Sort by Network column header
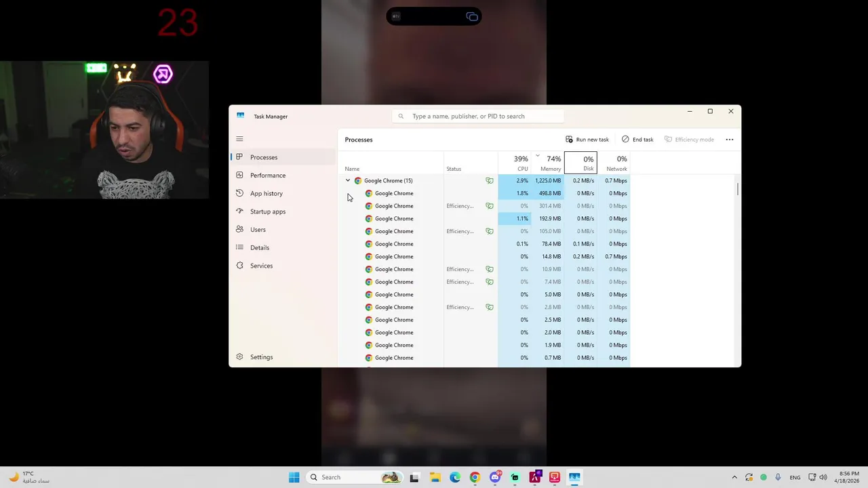Viewport: 868px width, 488px height. coord(614,163)
